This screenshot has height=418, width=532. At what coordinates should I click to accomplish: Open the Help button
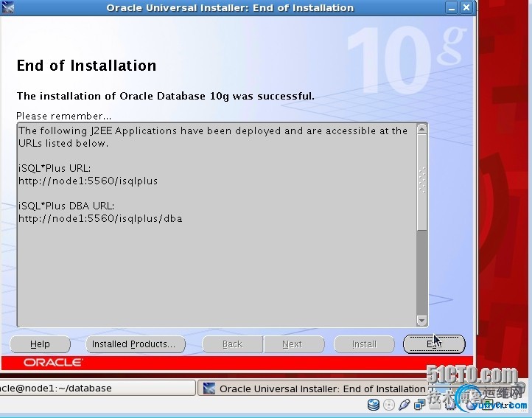pyautogui.click(x=40, y=344)
